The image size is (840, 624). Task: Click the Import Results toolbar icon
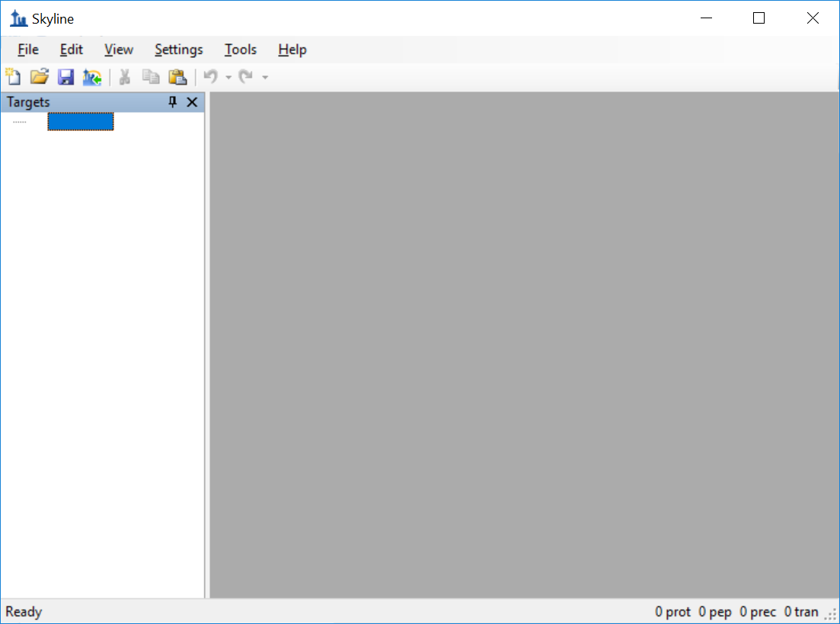tap(91, 77)
